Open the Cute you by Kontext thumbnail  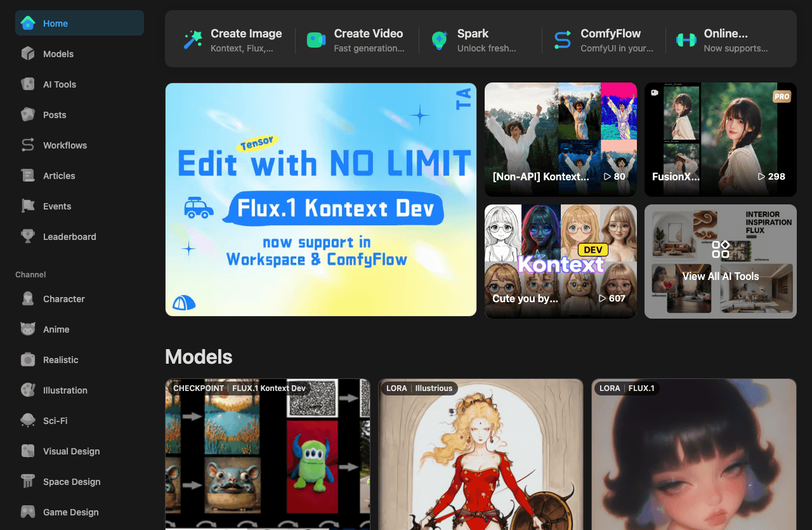point(560,262)
